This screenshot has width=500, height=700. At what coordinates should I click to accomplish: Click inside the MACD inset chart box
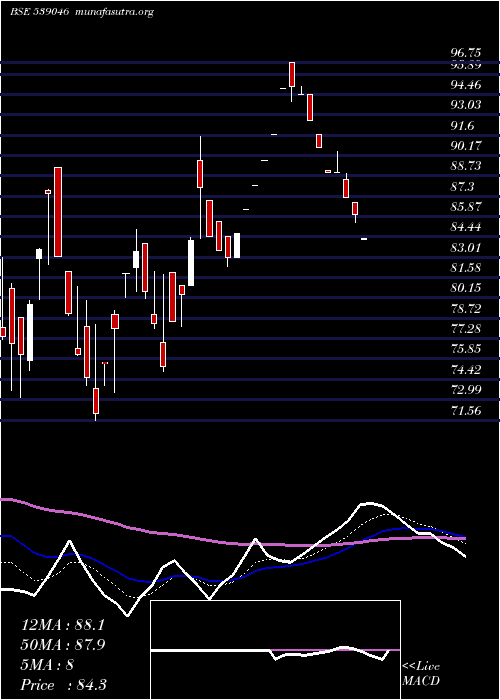point(275,650)
